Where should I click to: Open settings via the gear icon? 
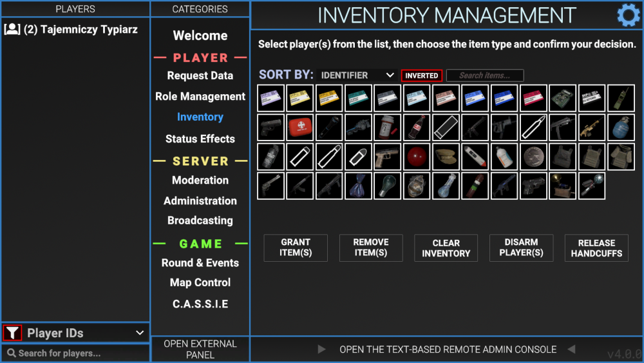(628, 15)
